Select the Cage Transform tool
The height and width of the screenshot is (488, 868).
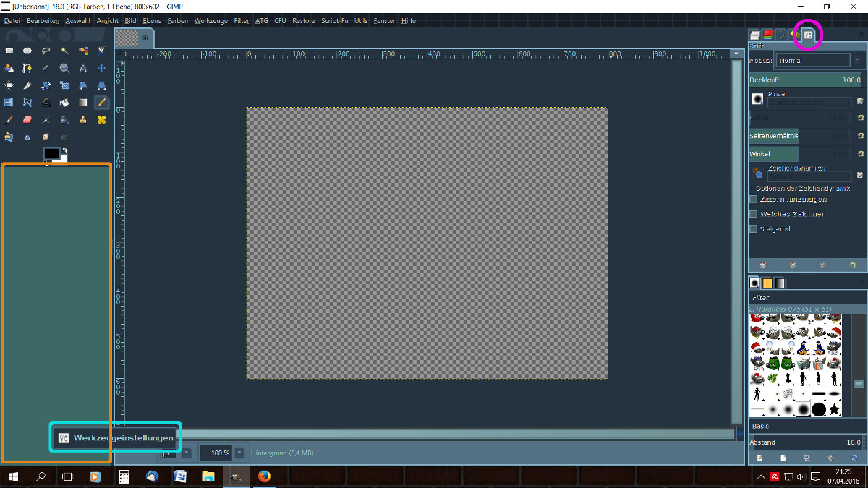point(27,103)
